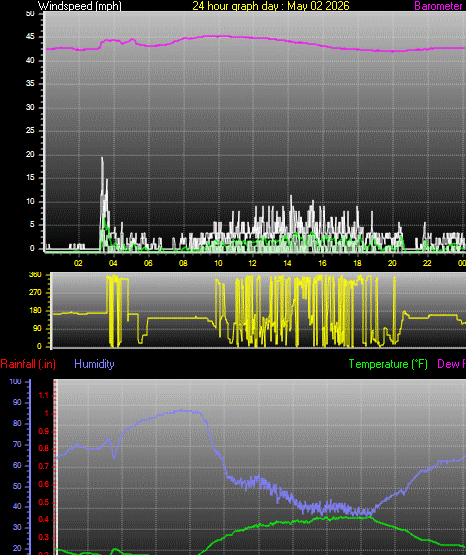The height and width of the screenshot is (555, 466).
Task: Click the humidity curve peak near 08:00
Action: click(x=182, y=411)
